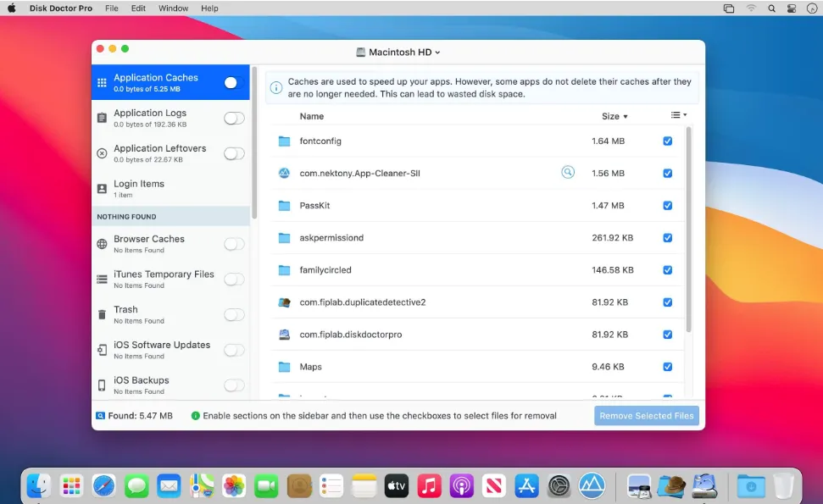Click the Trash bin sidebar icon
This screenshot has width=823, height=504.
pyautogui.click(x=102, y=314)
